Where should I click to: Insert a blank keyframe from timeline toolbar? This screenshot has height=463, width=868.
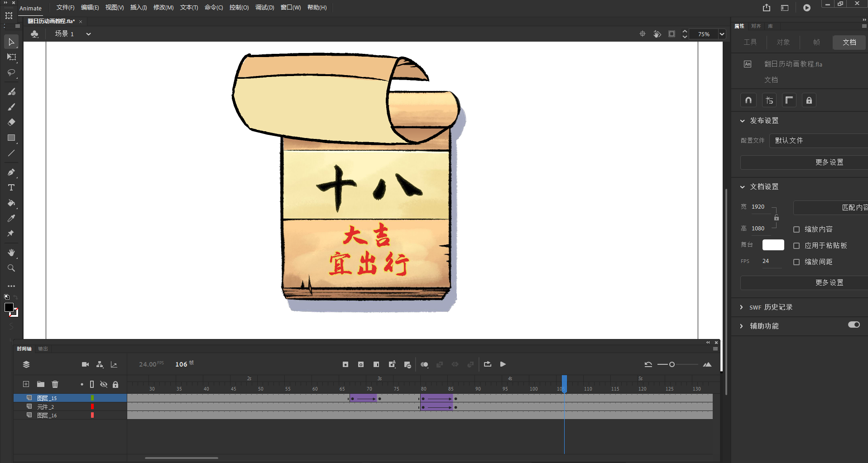click(x=361, y=364)
